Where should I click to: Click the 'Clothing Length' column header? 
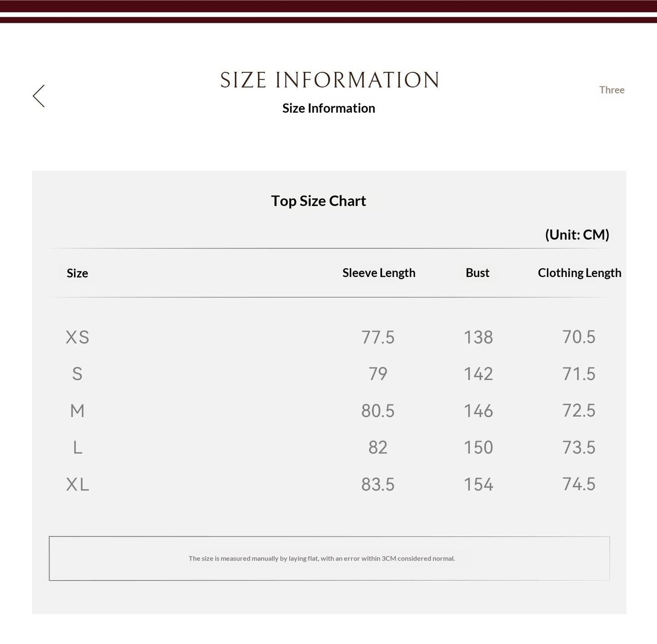[579, 273]
